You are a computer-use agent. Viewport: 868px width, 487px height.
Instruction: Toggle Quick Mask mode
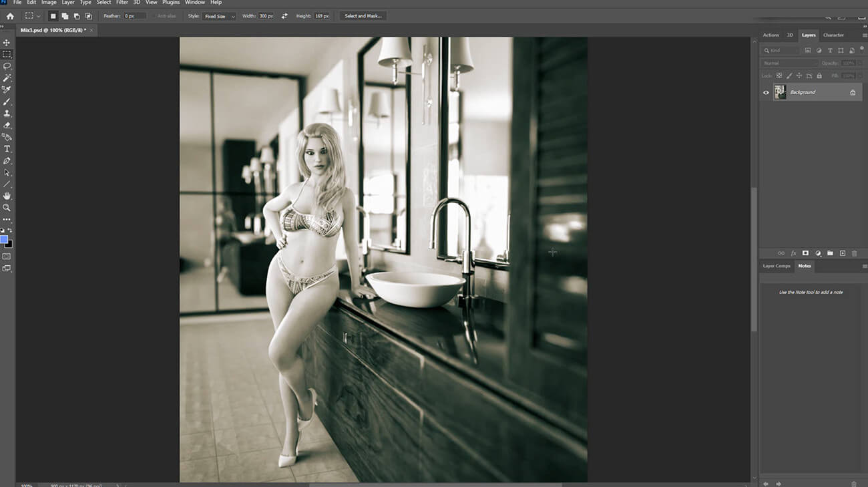(x=7, y=256)
